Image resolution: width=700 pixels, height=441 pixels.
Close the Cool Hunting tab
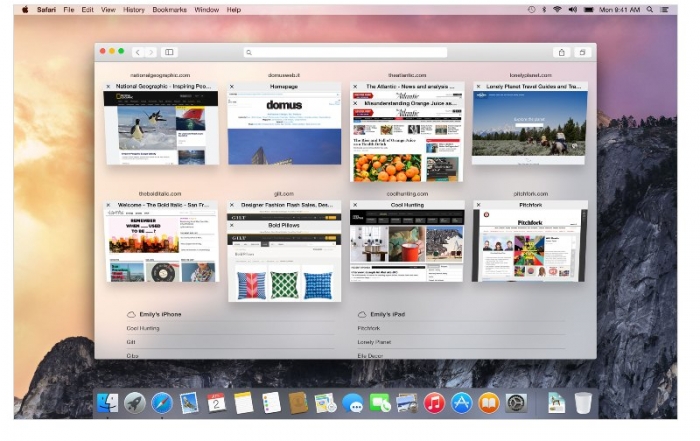click(x=355, y=205)
